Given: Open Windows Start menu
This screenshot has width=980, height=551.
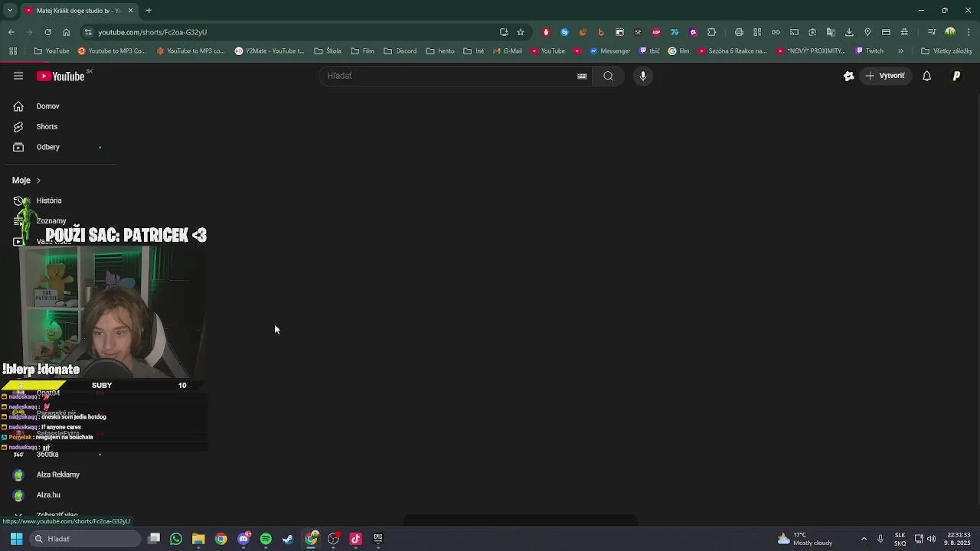Looking at the screenshot, I should pos(16,539).
